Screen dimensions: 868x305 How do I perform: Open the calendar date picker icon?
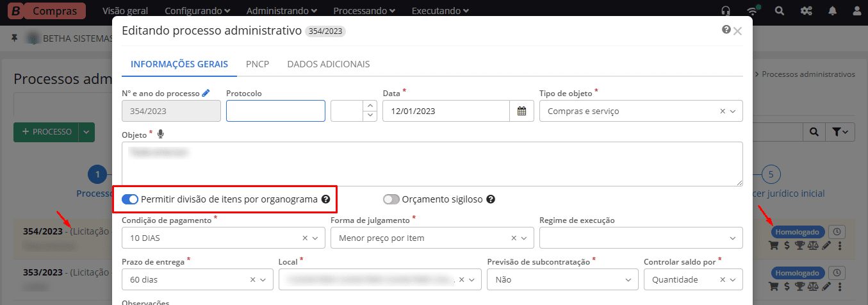[521, 111]
